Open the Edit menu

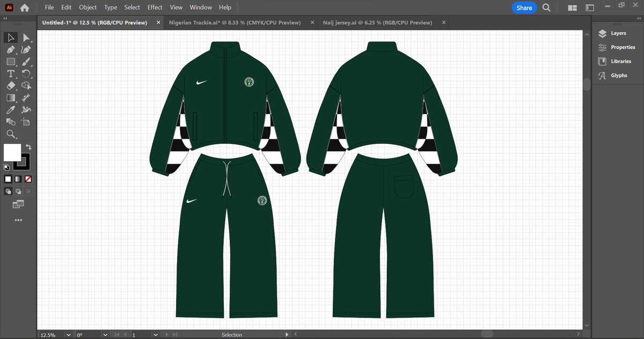pyautogui.click(x=67, y=8)
